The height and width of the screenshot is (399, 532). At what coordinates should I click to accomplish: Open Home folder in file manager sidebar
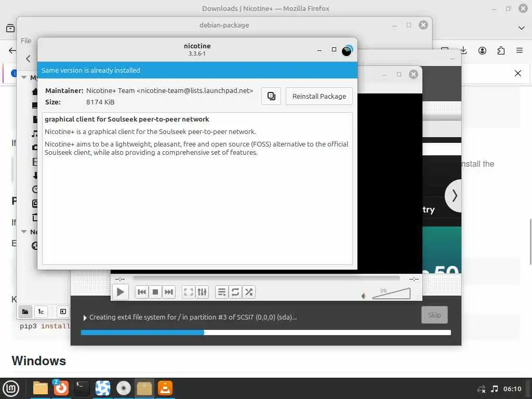pyautogui.click(x=35, y=91)
